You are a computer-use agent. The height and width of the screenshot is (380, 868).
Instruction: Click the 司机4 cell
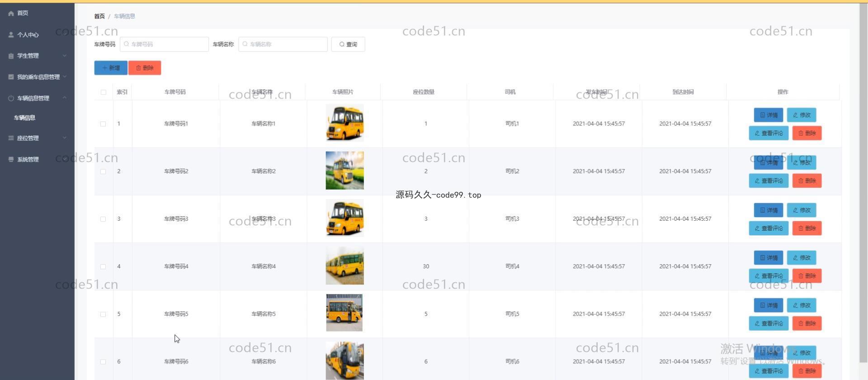tap(512, 266)
